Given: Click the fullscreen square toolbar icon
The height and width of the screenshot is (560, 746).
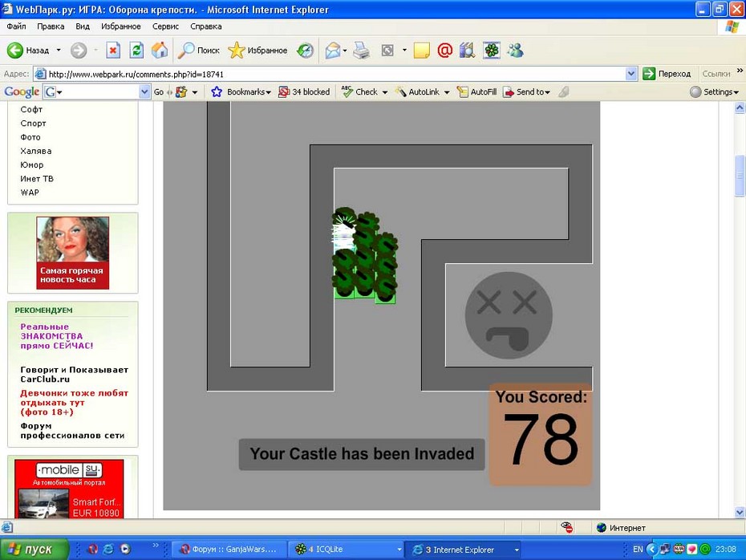Looking at the screenshot, I should [x=387, y=50].
